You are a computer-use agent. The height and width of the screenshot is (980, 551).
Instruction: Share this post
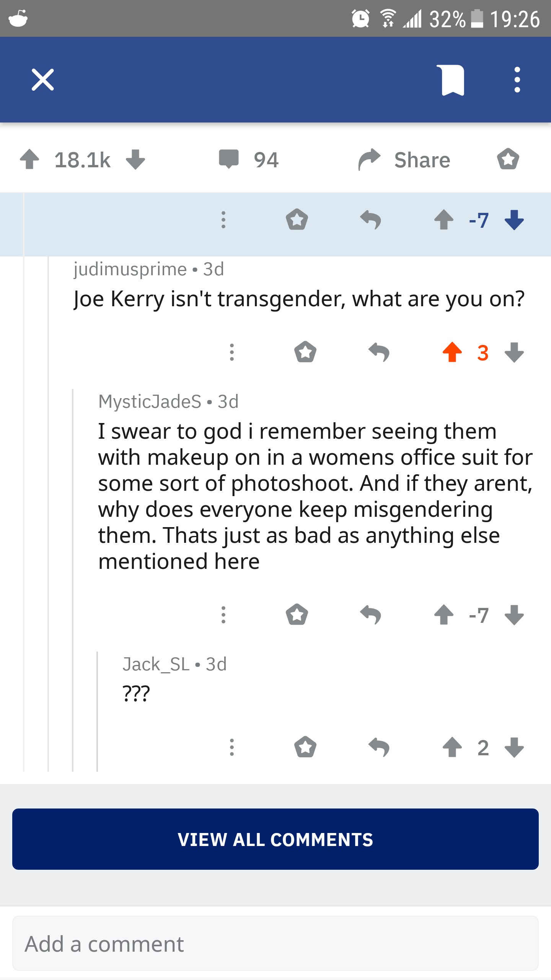pyautogui.click(x=404, y=159)
